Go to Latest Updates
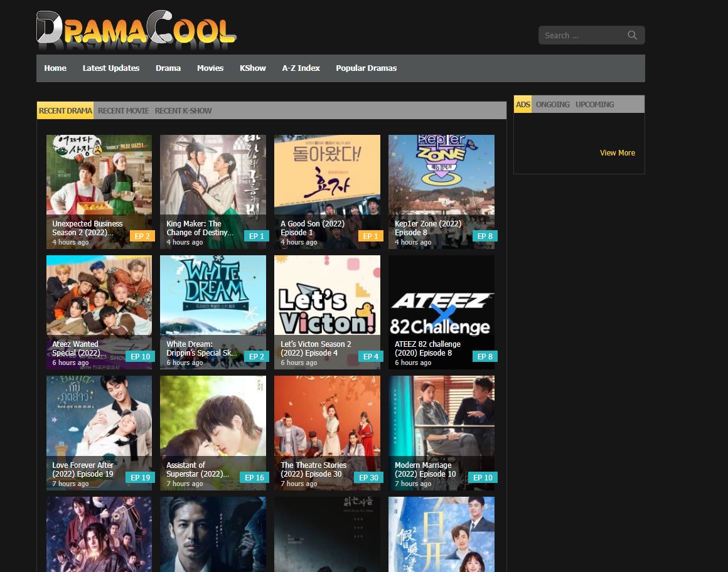The height and width of the screenshot is (572, 728). 111,68
